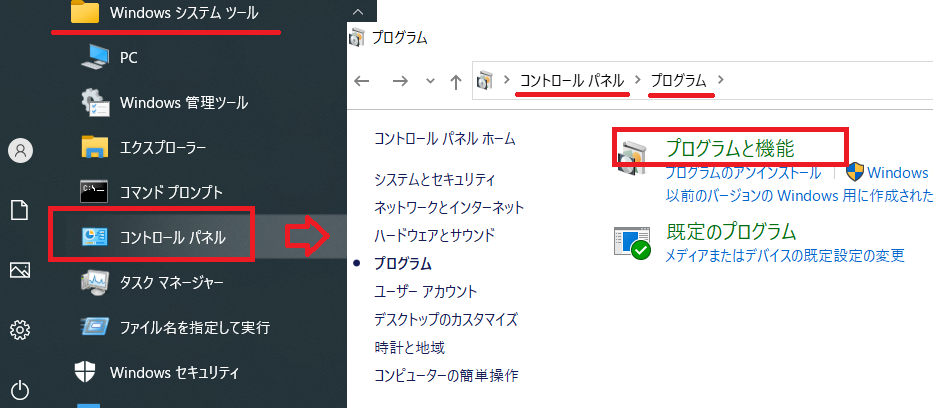Open Windows 管理ツール icon
This screenshot has height=408, width=933.
click(95, 102)
